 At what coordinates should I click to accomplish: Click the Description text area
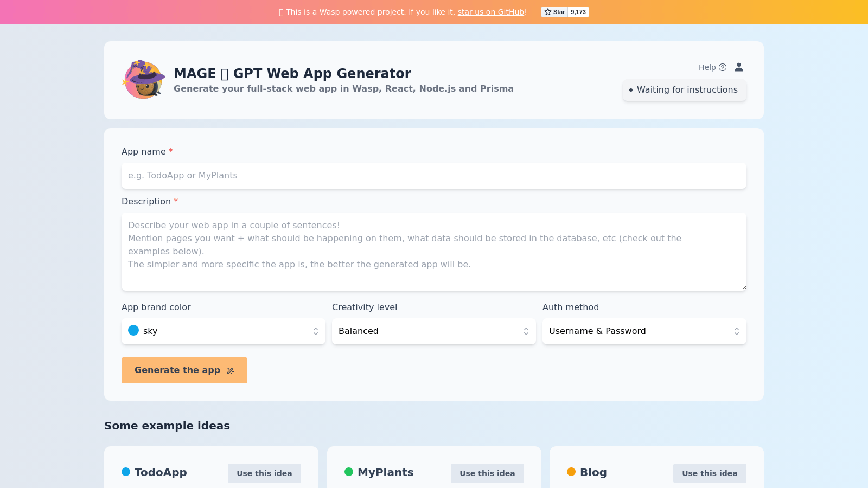(x=434, y=252)
